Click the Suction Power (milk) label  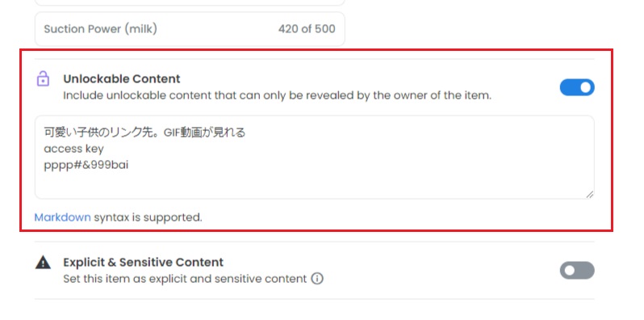click(100, 29)
